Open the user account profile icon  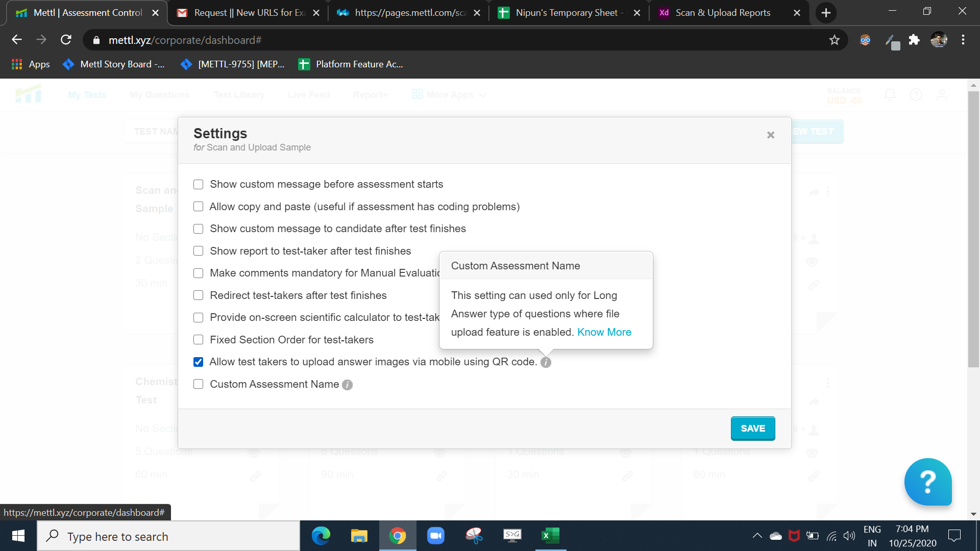pyautogui.click(x=942, y=94)
